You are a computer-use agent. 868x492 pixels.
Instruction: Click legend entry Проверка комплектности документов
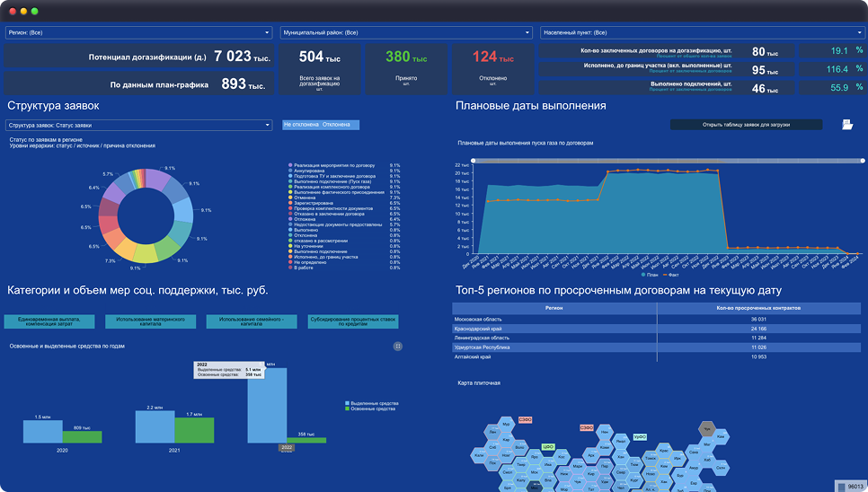click(x=331, y=208)
